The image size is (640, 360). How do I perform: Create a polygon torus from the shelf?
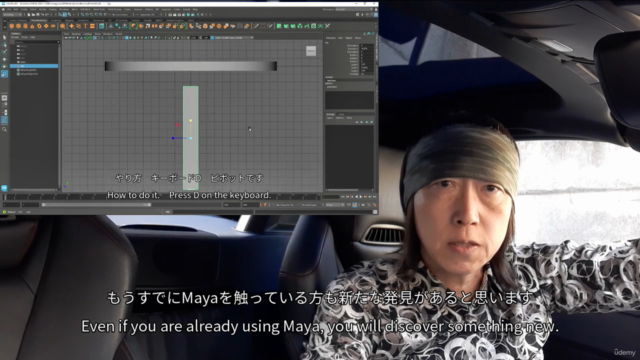click(39, 26)
